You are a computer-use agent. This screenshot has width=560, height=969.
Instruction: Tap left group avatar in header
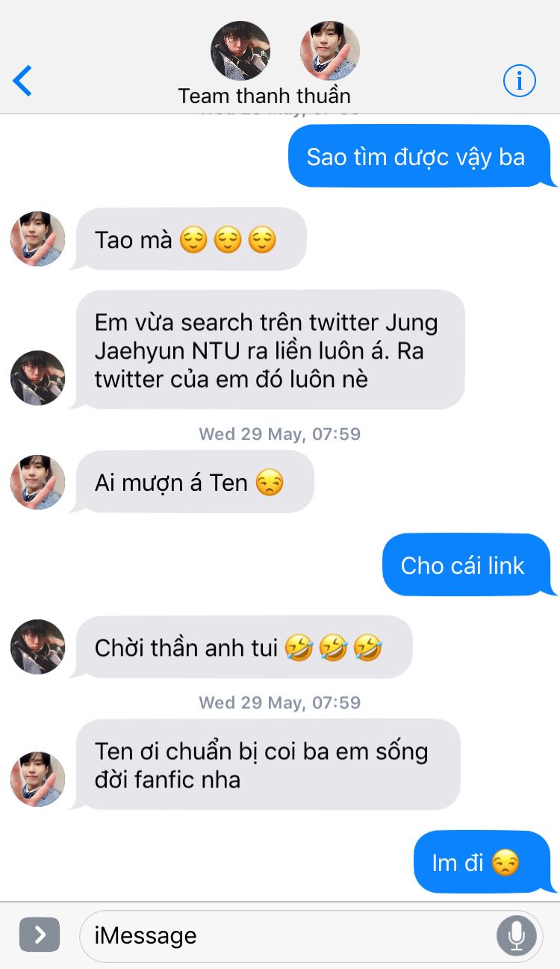(x=240, y=51)
